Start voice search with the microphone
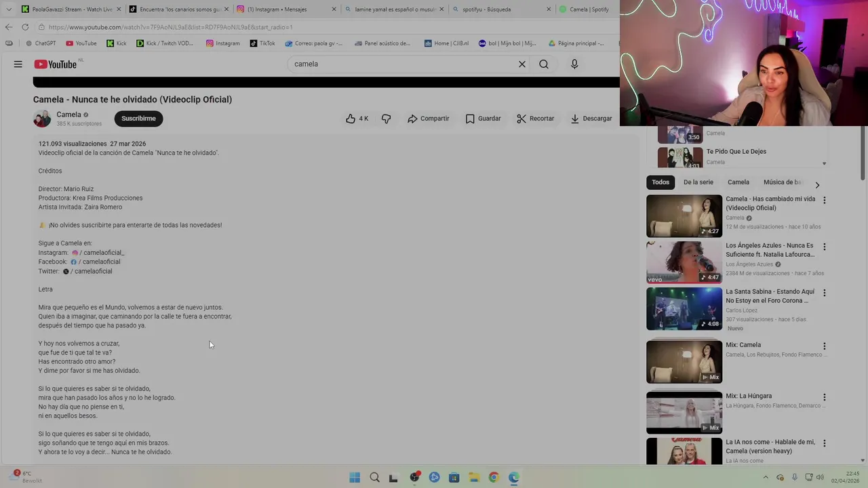This screenshot has height=488, width=868. 574,64
